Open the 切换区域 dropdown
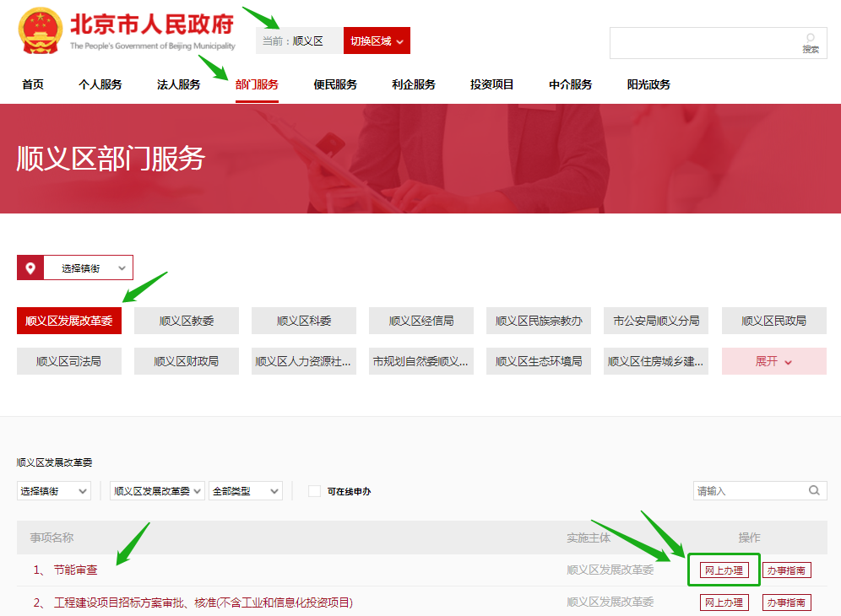This screenshot has height=616, width=841. pos(377,41)
